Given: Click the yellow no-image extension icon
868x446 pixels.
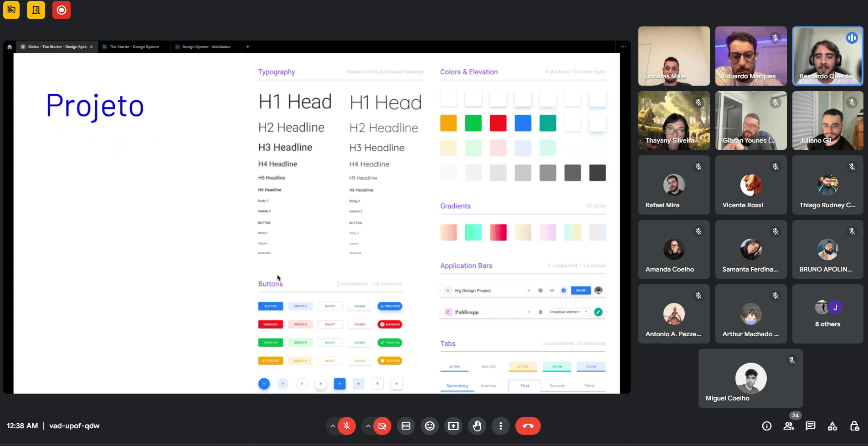Looking at the screenshot, I should (x=11, y=10).
